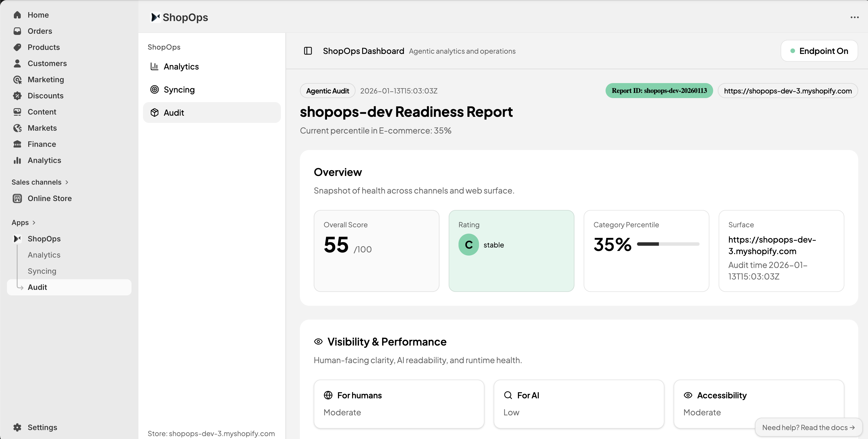This screenshot has height=439, width=868.
Task: Open the Audit tab in ShopOps
Action: point(174,112)
